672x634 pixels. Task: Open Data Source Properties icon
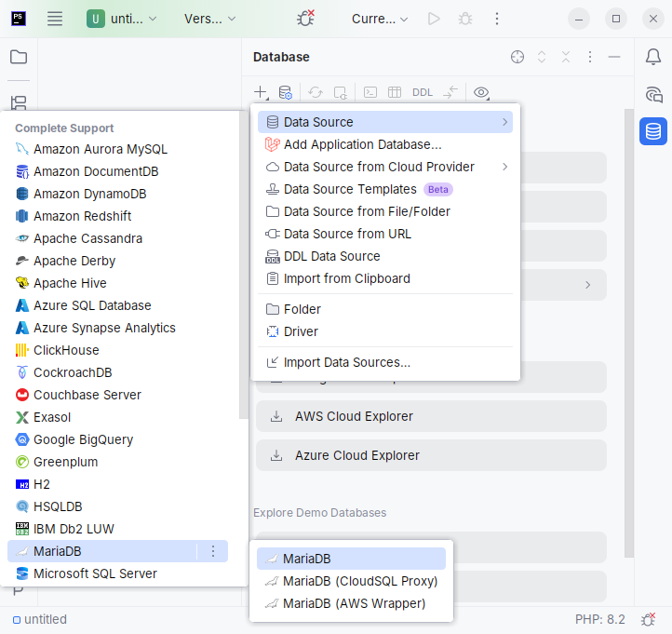[x=285, y=92]
